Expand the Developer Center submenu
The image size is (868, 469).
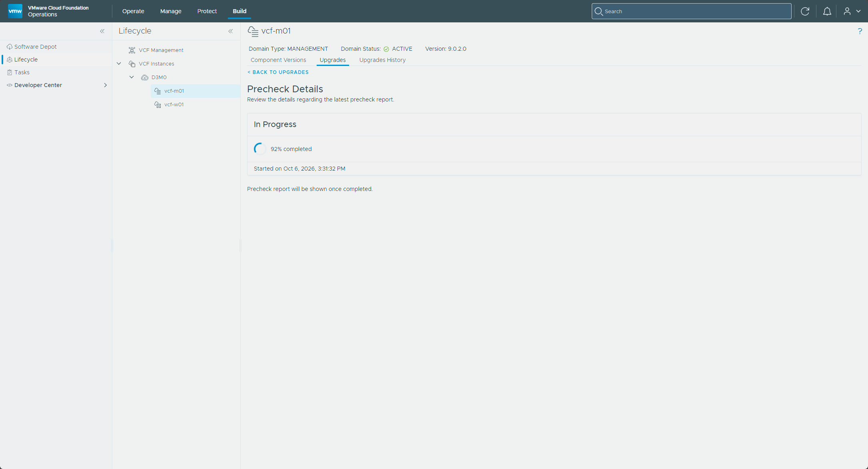105,85
